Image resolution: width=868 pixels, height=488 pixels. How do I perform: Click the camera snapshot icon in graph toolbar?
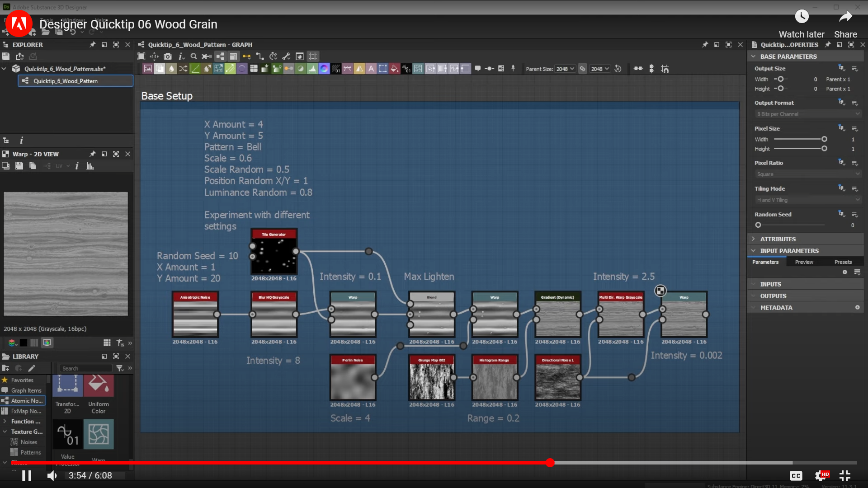point(168,56)
